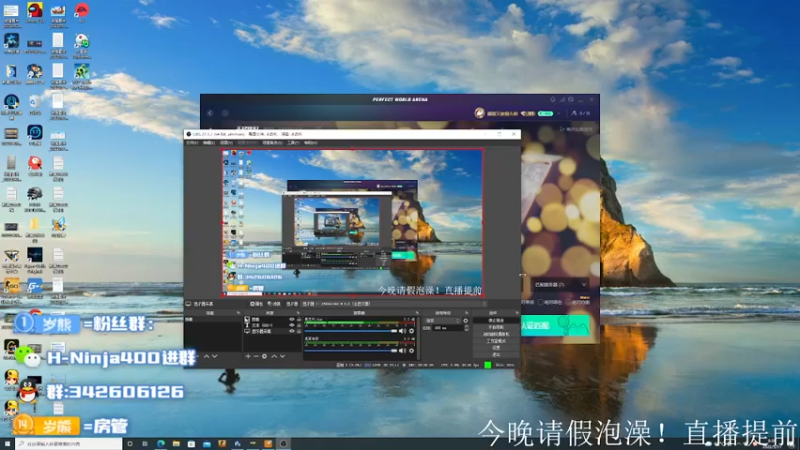
Task: Pop out the Audio Mixer dock panel
Action: click(417, 313)
